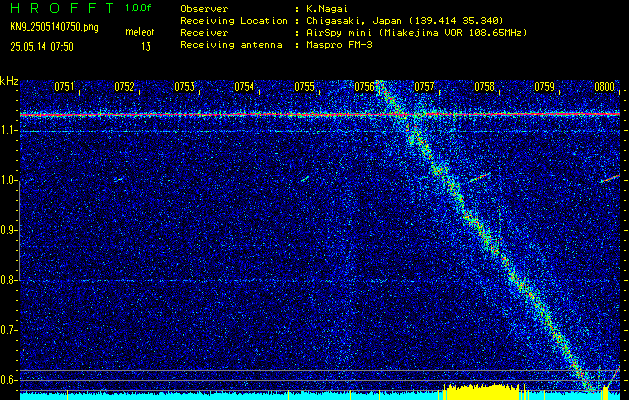Click the 0754 time marker

click(x=244, y=87)
